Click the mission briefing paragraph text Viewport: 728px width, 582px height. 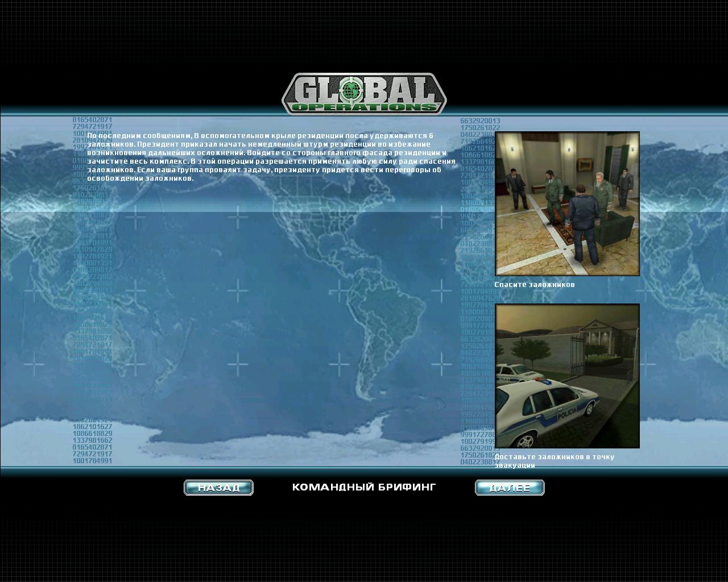click(271, 157)
